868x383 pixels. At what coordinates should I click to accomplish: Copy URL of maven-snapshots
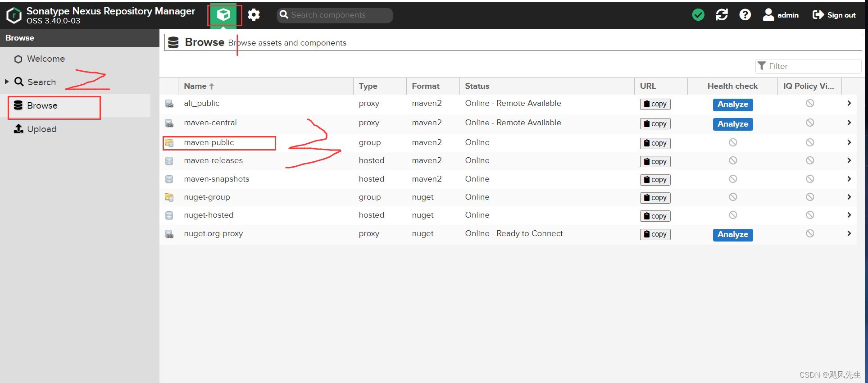point(655,180)
